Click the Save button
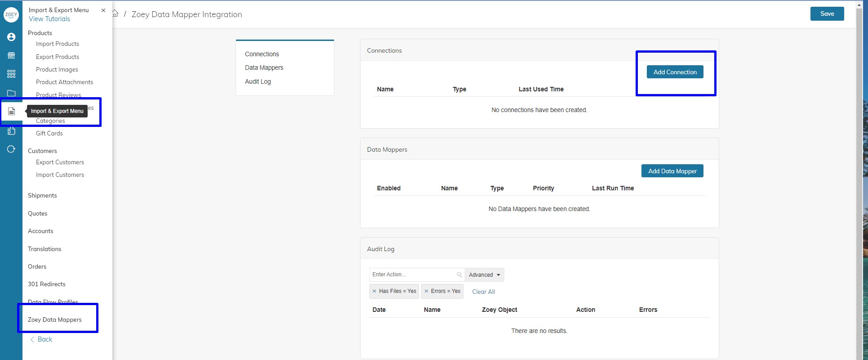 point(827,13)
